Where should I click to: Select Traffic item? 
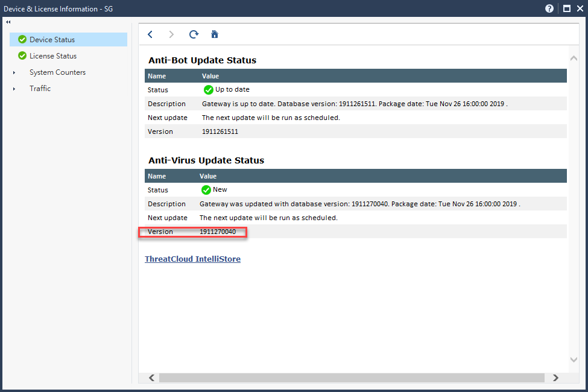tap(40, 89)
